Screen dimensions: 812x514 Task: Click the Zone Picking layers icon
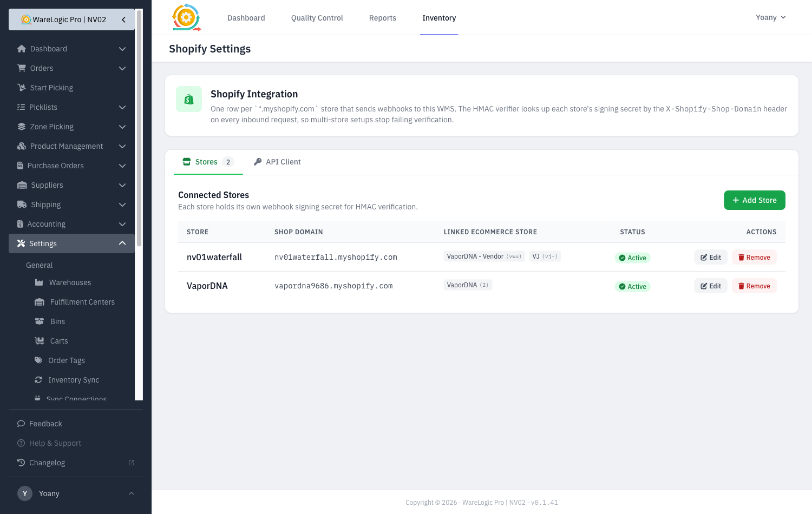coord(22,127)
